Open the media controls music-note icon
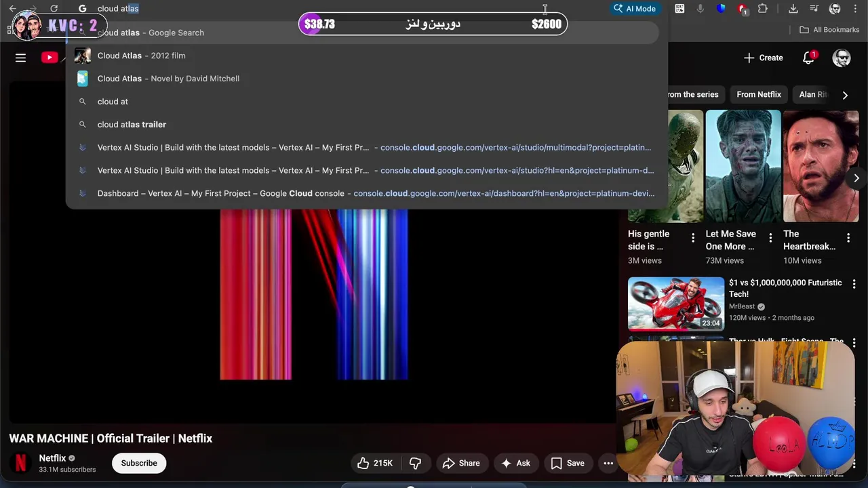 814,9
